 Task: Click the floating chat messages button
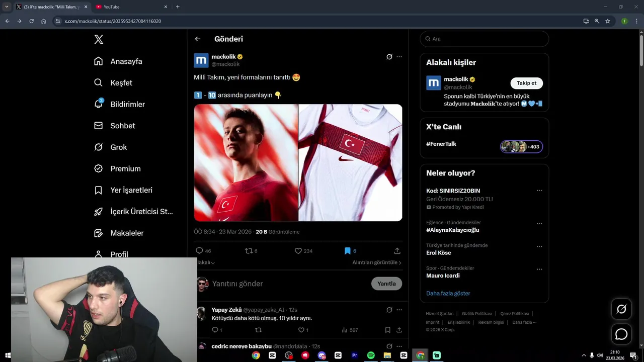click(x=621, y=334)
